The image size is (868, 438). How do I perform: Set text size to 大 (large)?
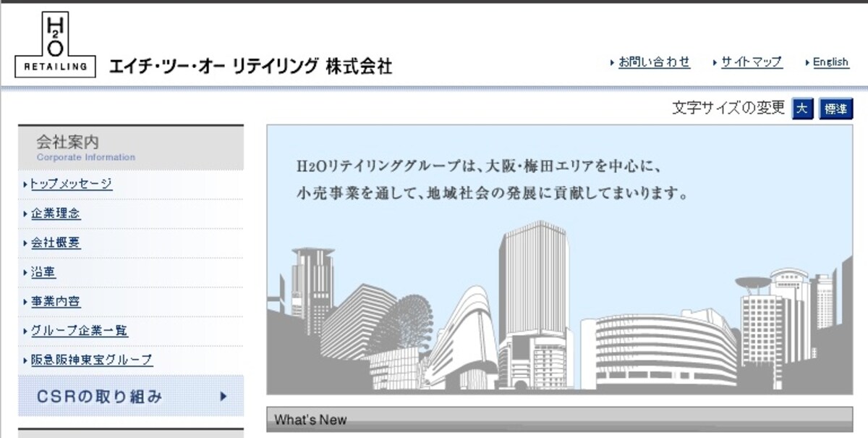[802, 109]
